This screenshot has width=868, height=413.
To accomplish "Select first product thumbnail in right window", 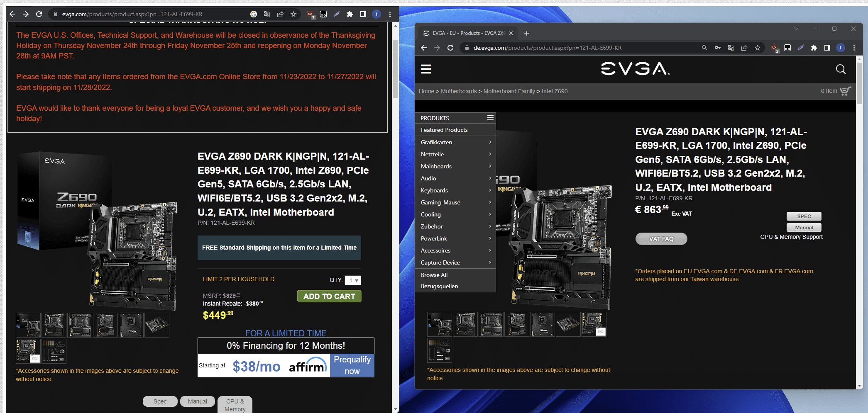I will click(x=440, y=324).
